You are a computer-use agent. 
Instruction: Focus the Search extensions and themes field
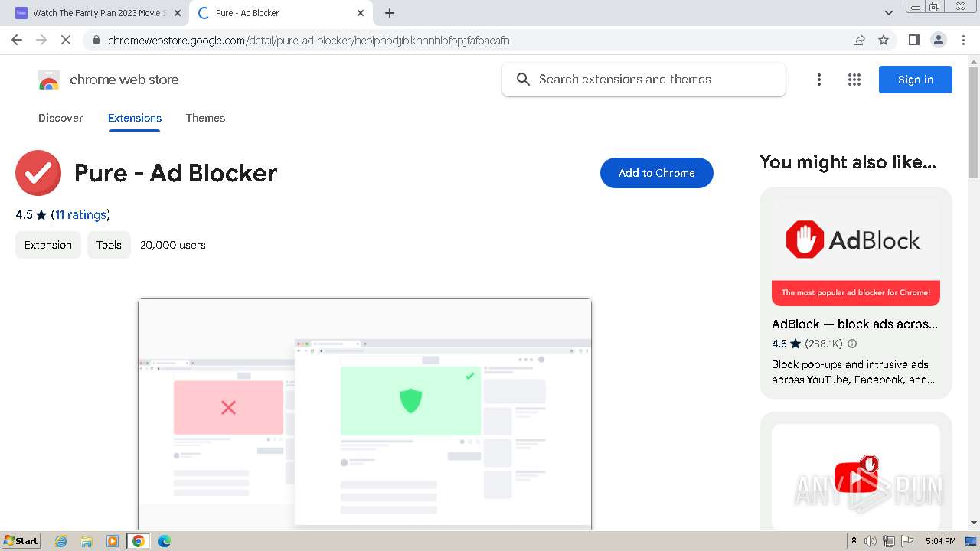point(644,80)
